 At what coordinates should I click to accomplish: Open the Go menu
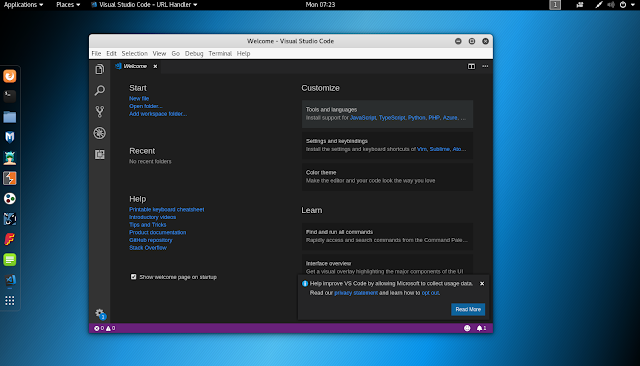click(176, 53)
